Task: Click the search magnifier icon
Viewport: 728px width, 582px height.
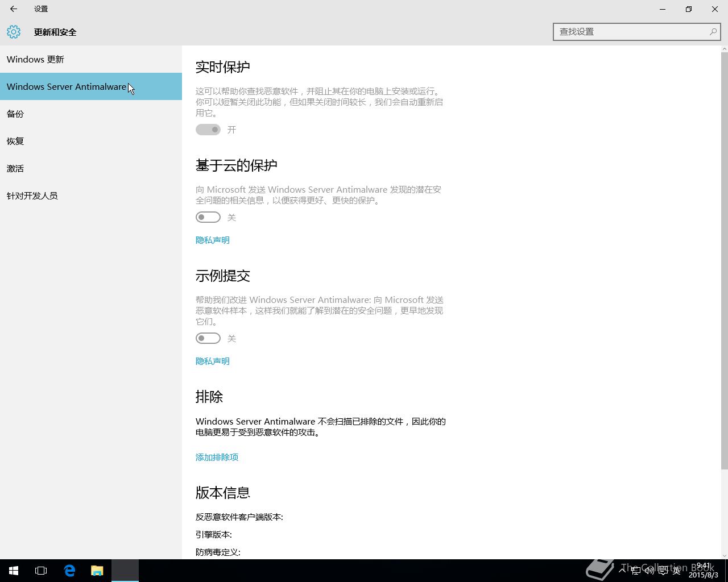Action: pos(713,32)
